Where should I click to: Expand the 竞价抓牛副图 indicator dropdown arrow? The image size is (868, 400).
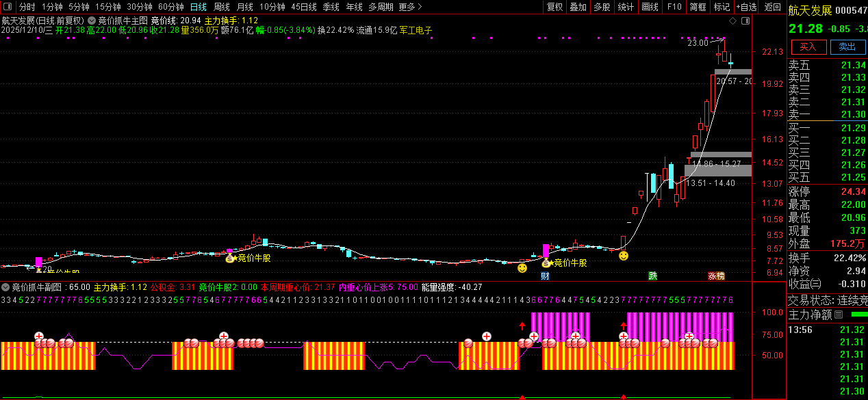(x=5, y=287)
